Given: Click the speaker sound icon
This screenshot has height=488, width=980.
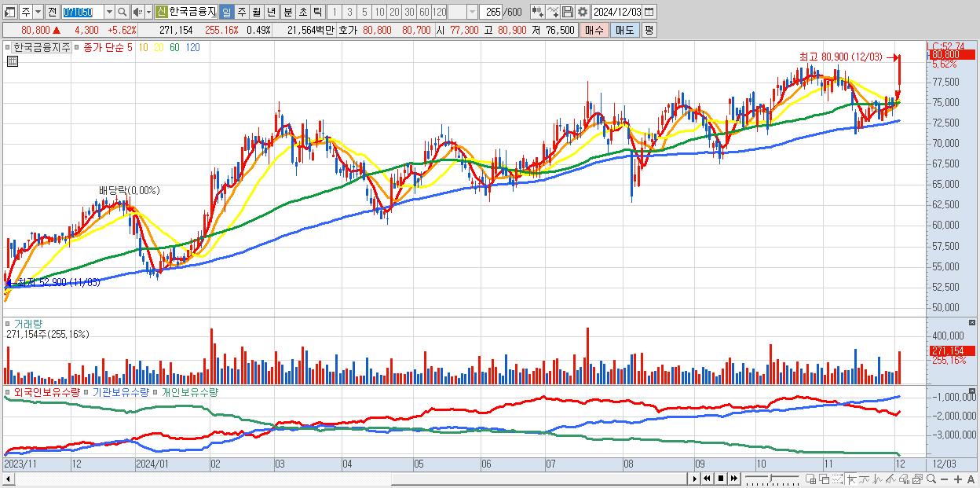Looking at the screenshot, I should [x=137, y=12].
